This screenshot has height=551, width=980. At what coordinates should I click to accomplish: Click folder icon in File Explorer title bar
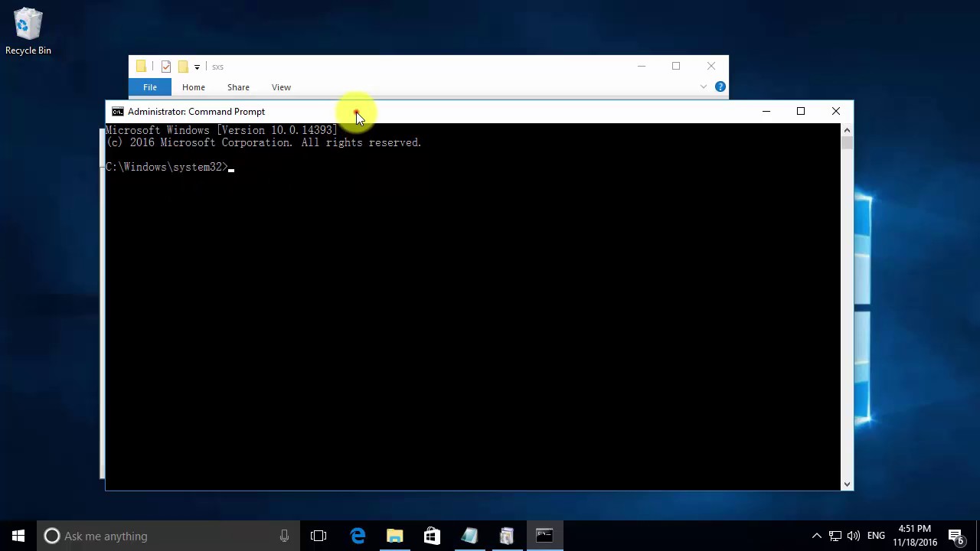click(141, 67)
